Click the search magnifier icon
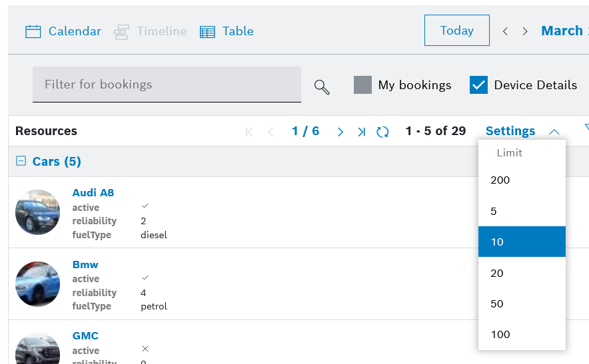Viewport: 589px width, 364px height. (x=322, y=87)
